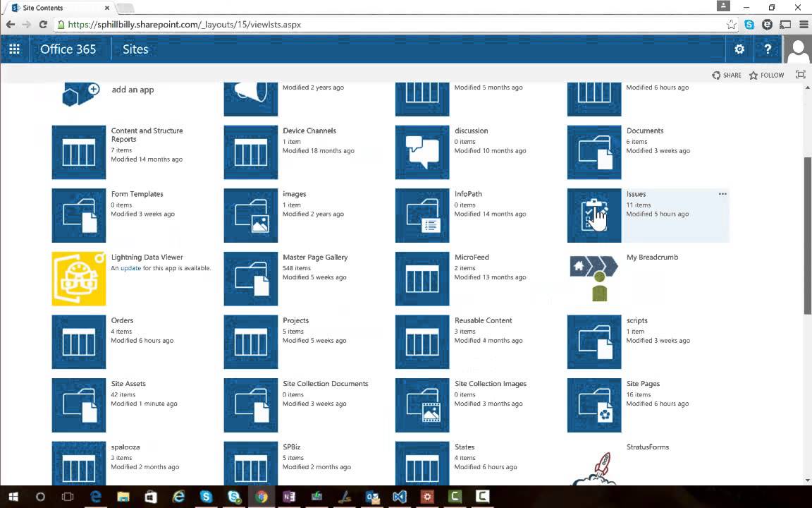Screen dimensions: 812x508
Task: Open the Lightning Data Viewer app icon
Action: (x=79, y=279)
